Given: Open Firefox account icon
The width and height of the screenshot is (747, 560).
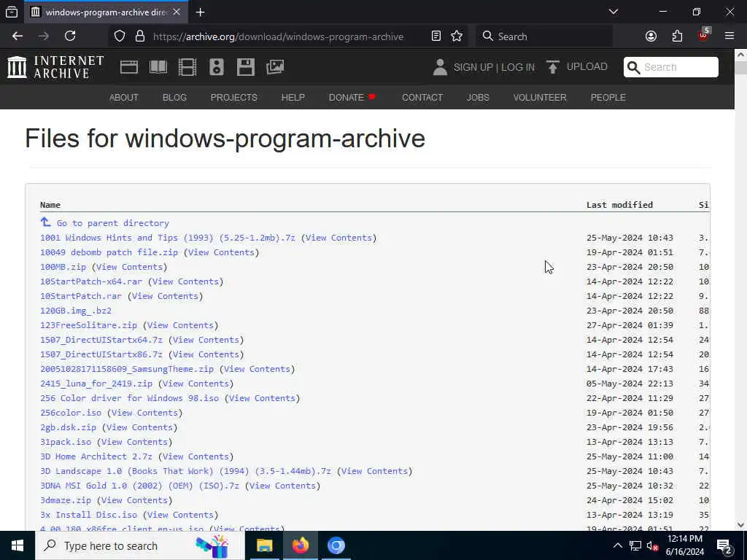Looking at the screenshot, I should click(x=651, y=36).
